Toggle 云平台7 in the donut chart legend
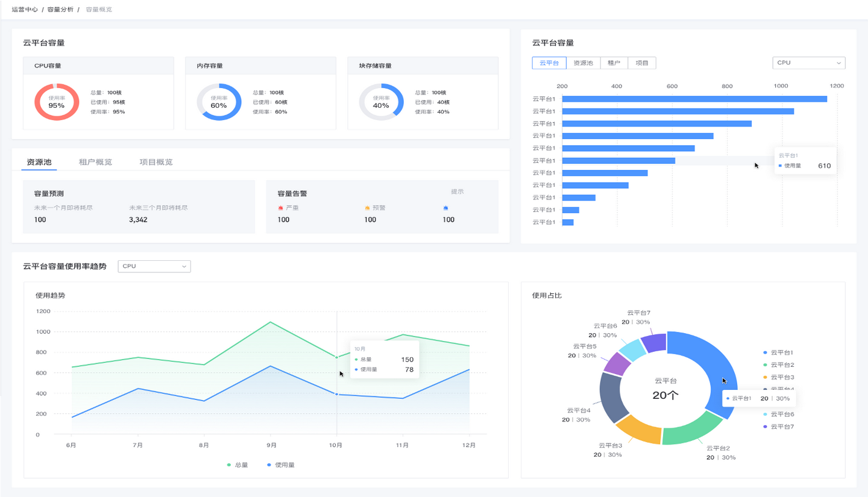The image size is (868, 497). click(x=778, y=427)
